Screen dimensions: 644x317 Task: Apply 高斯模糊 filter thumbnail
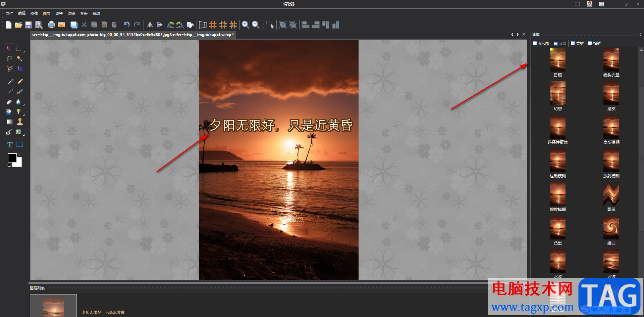tap(611, 127)
